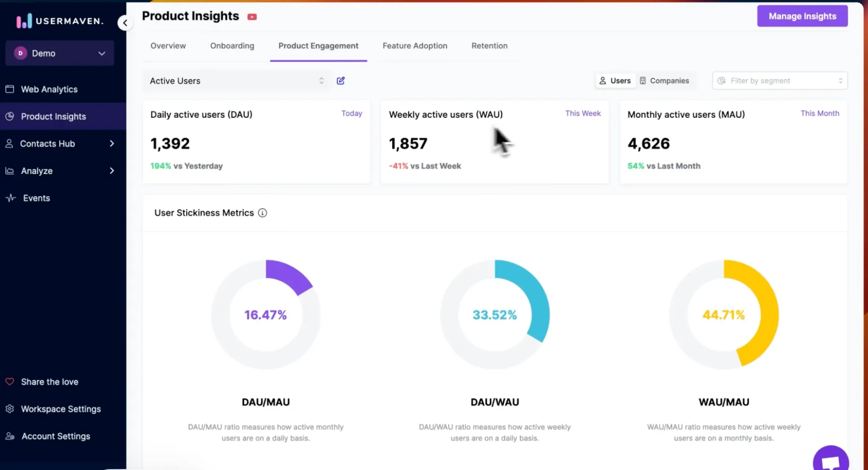
Task: Click the edit pencil icon next to Active Users
Action: coord(341,81)
